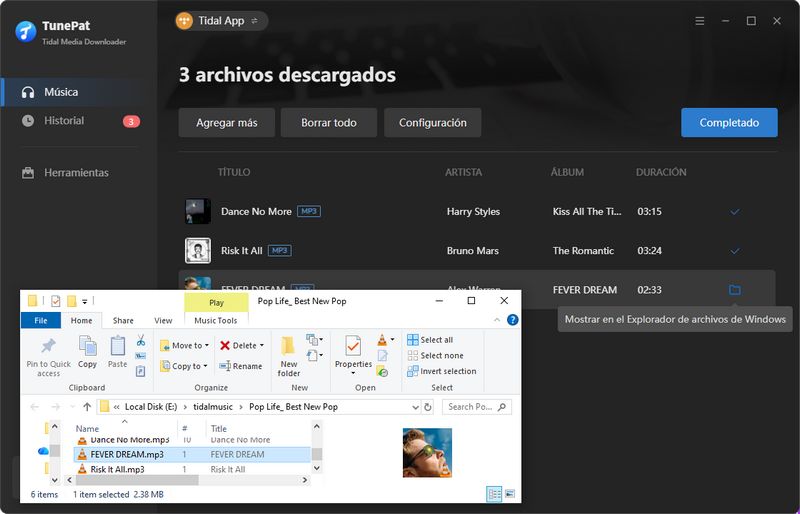
Task: Click Rename in the Explorer ribbon
Action: pyautogui.click(x=240, y=366)
